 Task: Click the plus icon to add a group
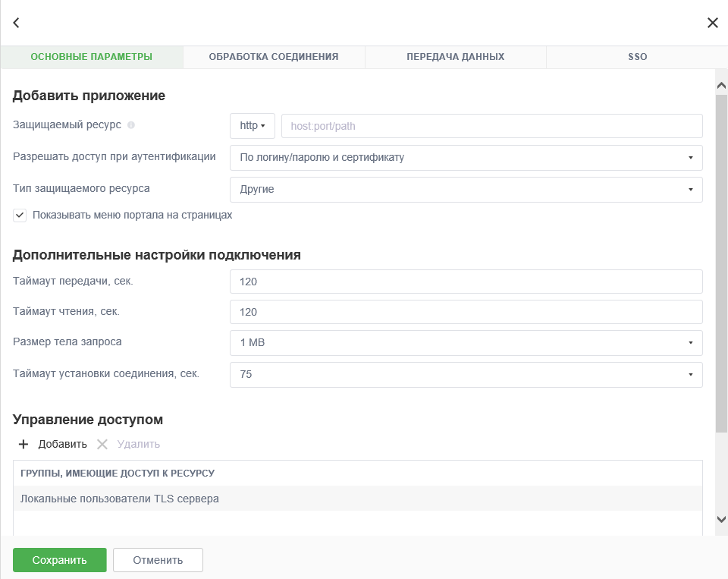[24, 444]
